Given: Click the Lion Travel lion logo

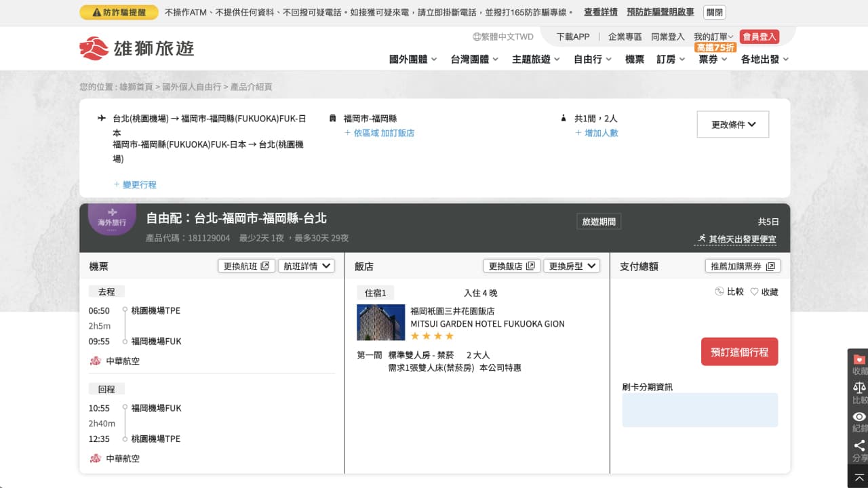Looking at the screenshot, I should (94, 48).
